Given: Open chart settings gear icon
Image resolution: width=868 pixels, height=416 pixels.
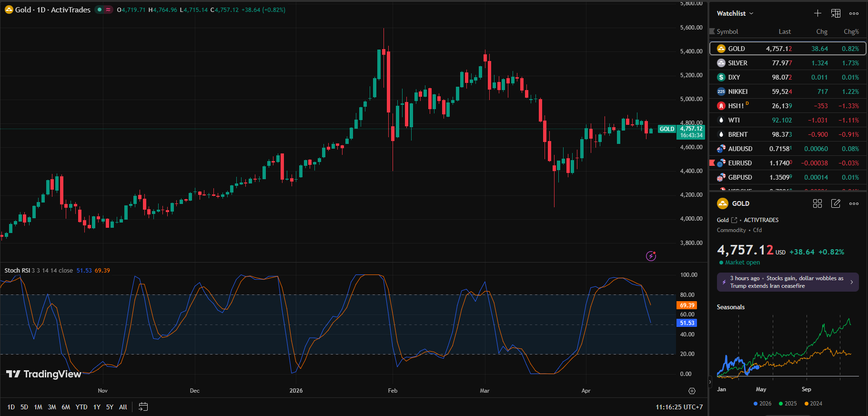Looking at the screenshot, I should click(692, 391).
